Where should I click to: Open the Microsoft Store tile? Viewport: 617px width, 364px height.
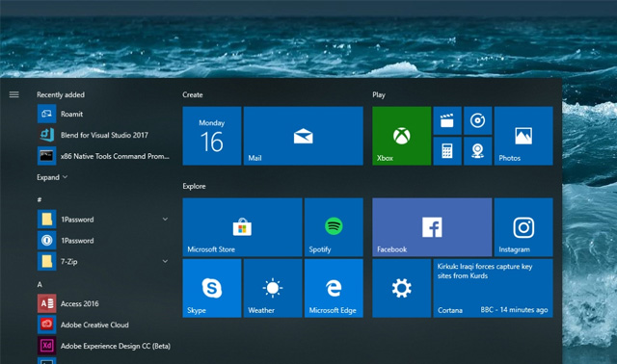point(242,227)
